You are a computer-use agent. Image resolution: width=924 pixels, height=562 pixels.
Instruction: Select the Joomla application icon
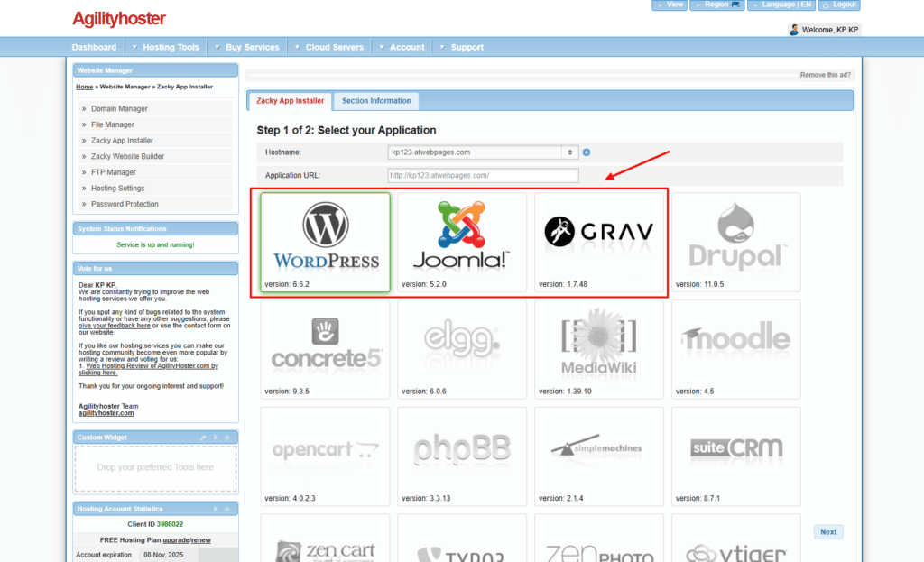point(461,239)
